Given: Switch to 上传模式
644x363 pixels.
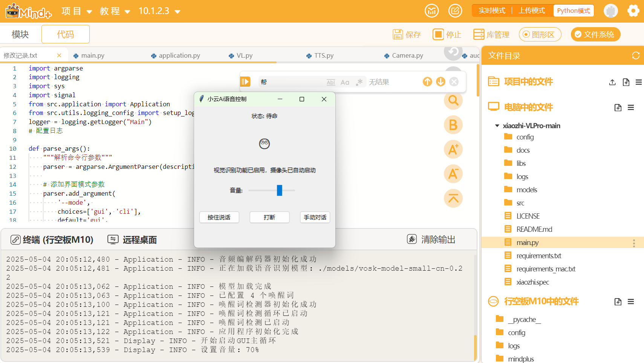Looking at the screenshot, I should click(532, 11).
